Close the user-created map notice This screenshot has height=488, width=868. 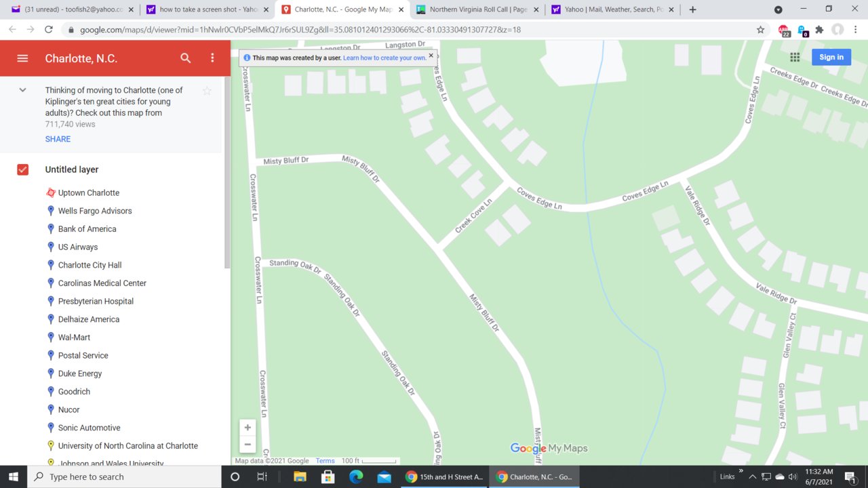click(431, 56)
